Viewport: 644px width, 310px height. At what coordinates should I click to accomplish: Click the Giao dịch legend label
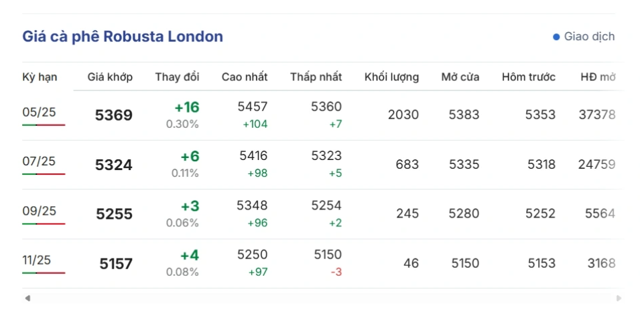click(589, 37)
